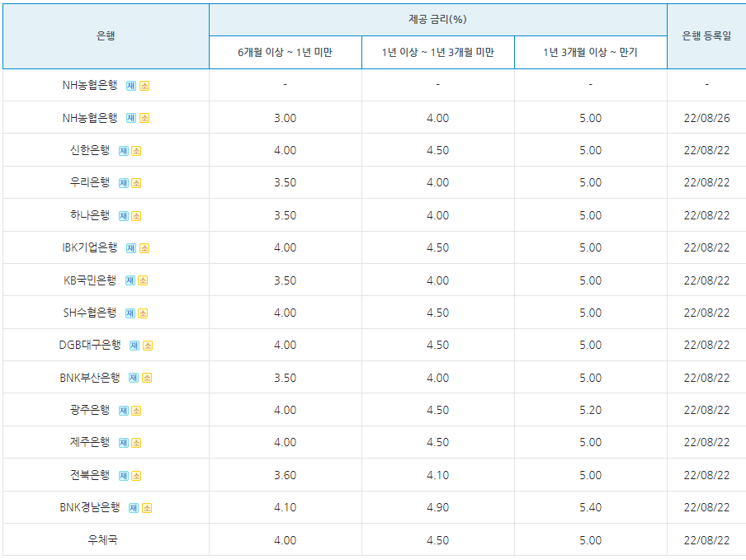Select the BNK경남은행 bank name

(x=90, y=508)
